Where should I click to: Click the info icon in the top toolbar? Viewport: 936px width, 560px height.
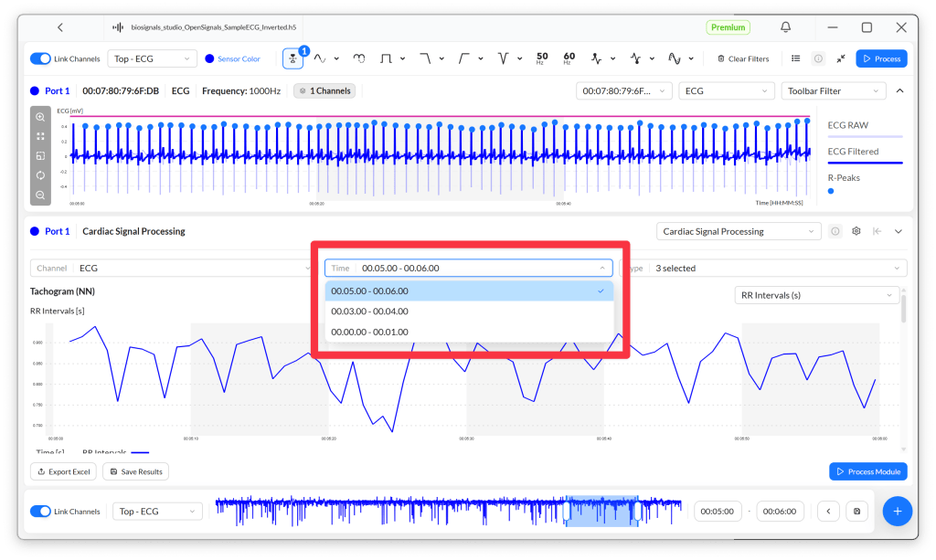818,58
